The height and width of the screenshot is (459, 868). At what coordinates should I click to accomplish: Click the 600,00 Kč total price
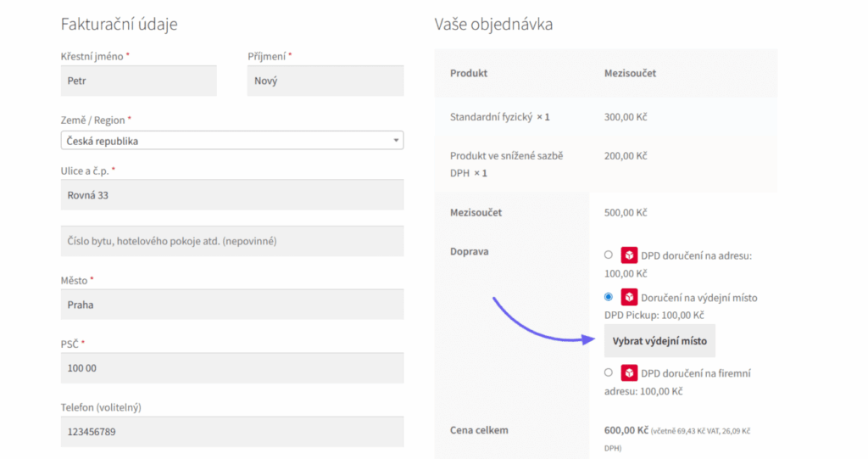coord(626,430)
